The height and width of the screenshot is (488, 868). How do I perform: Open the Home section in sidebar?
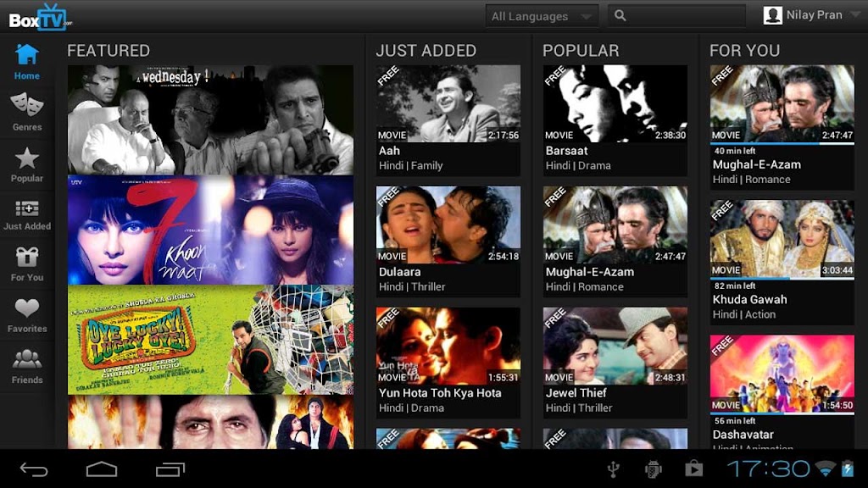(x=26, y=61)
